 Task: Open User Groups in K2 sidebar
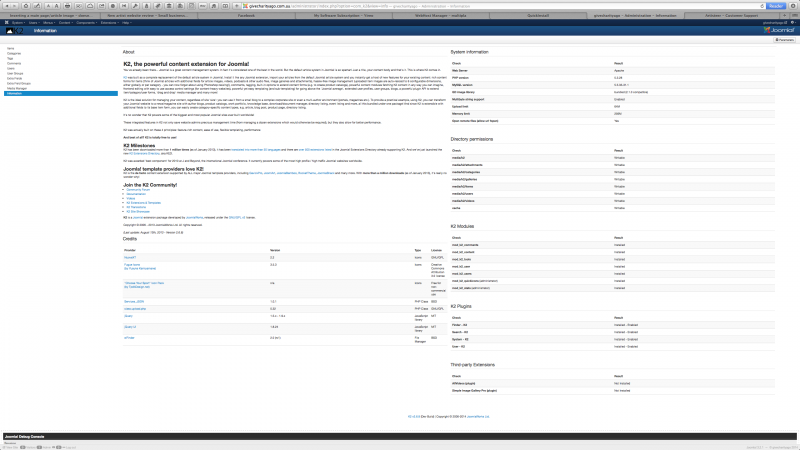(15, 73)
